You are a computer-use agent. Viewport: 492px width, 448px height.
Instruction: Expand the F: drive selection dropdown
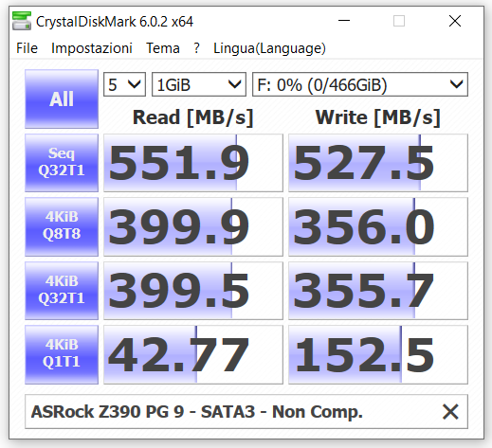(360, 84)
